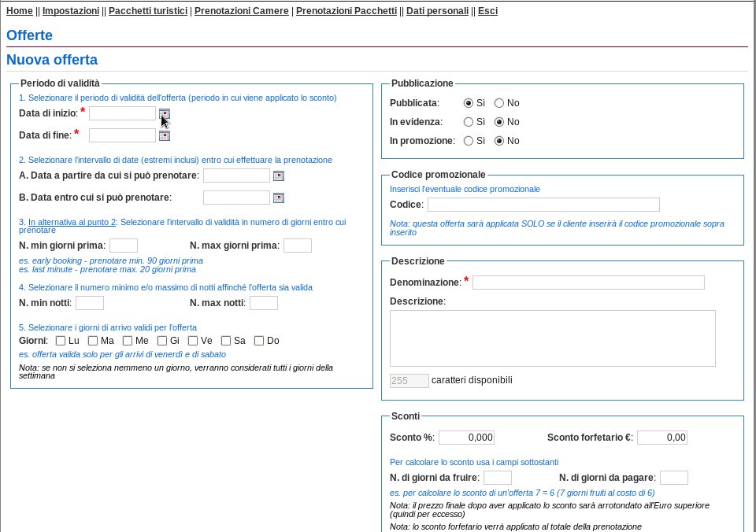
Task: Select 'Si' for In promozione
Action: tap(468, 141)
